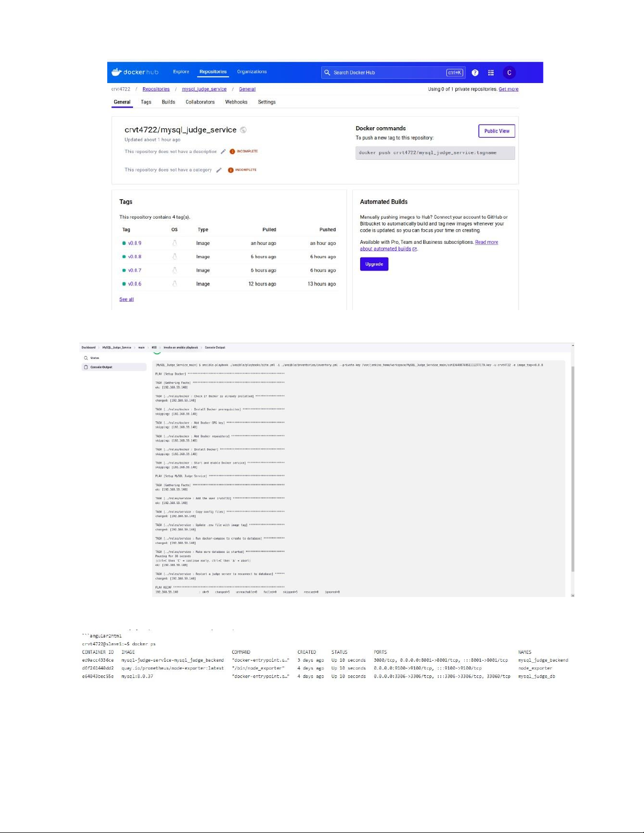
Task: Click the MySQL_Judge_Service Jenkins breadcrumb
Action: click(117, 347)
